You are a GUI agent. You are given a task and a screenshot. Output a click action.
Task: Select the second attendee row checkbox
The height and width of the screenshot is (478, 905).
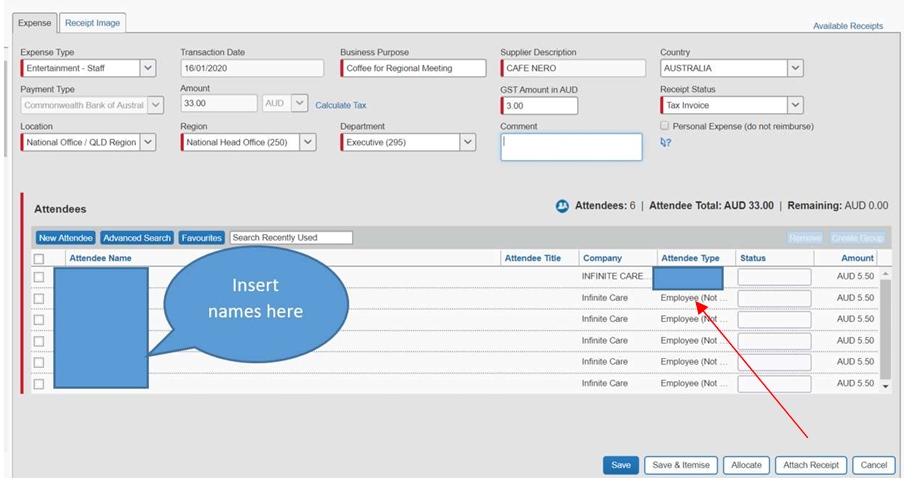click(39, 298)
